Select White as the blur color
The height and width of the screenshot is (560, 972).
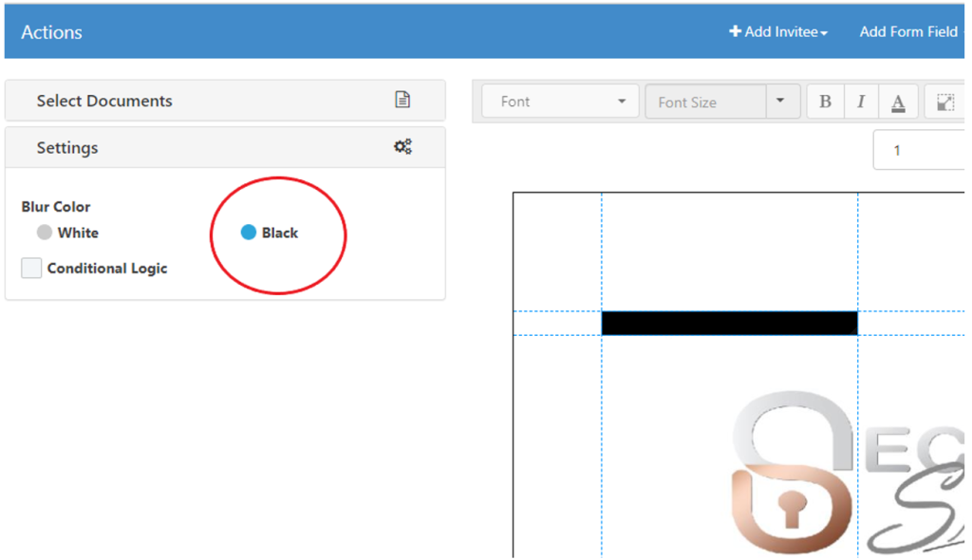(x=45, y=233)
